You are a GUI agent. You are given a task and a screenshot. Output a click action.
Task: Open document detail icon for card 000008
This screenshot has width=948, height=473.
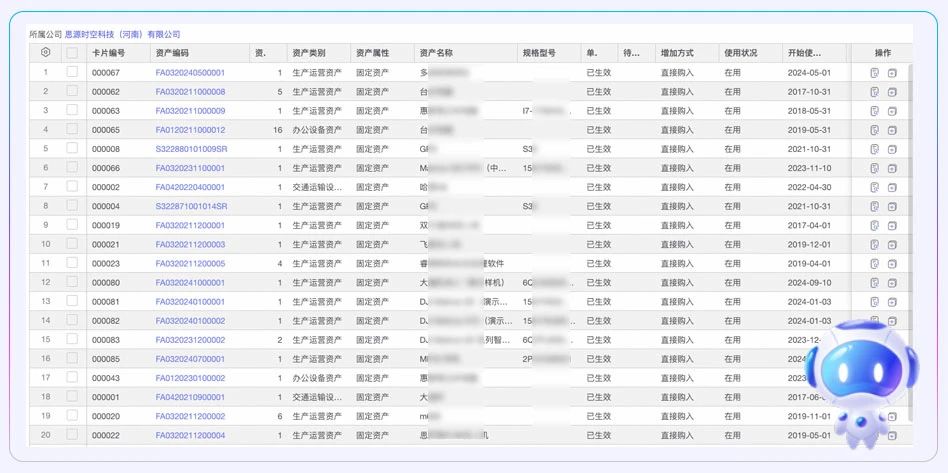point(874,149)
